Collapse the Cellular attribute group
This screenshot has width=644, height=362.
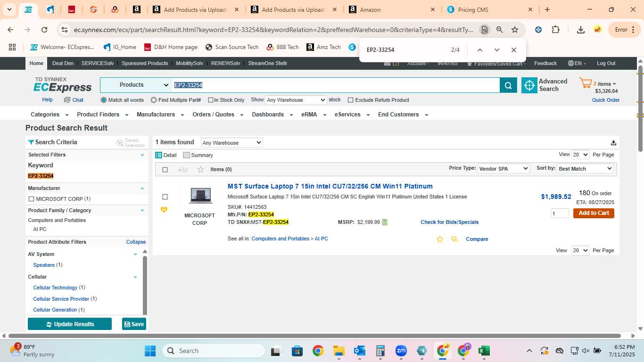pyautogui.click(x=135, y=277)
